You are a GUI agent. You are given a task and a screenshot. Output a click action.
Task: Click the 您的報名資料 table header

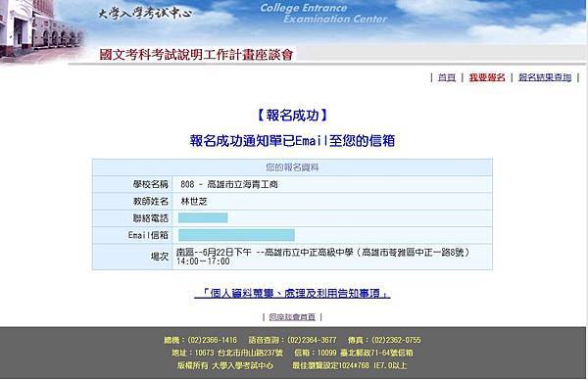pyautogui.click(x=292, y=167)
